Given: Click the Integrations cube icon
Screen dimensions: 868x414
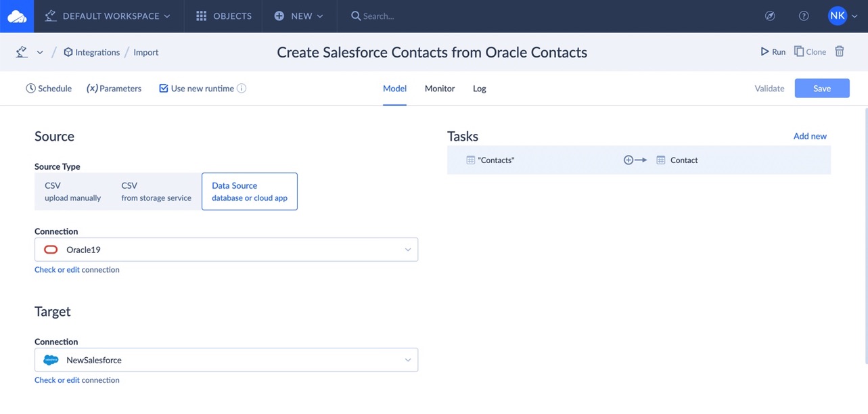Looking at the screenshot, I should click(x=68, y=52).
